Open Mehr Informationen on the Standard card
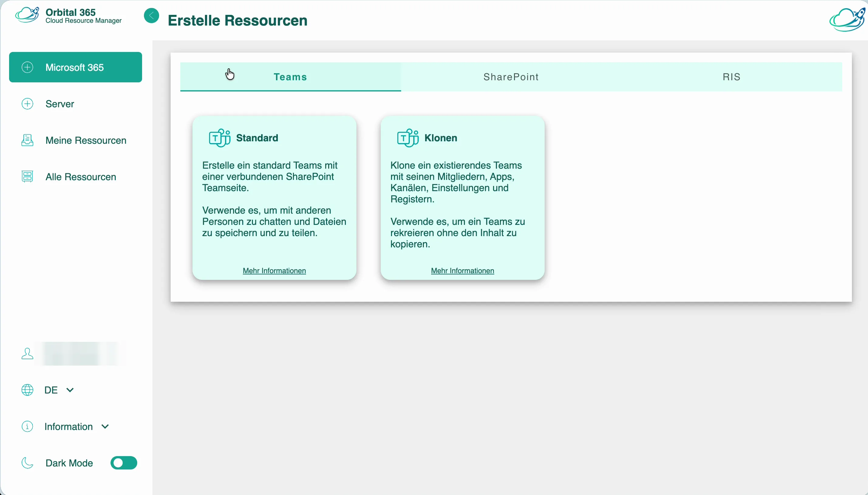 (x=274, y=271)
